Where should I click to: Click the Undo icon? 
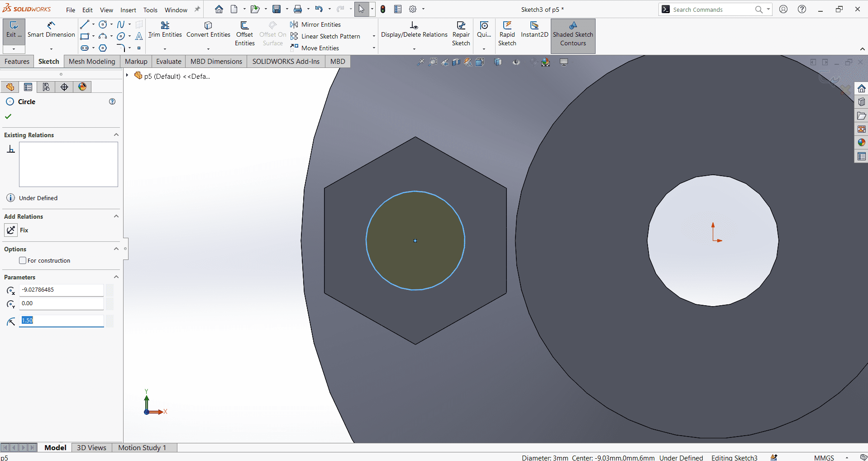point(319,9)
